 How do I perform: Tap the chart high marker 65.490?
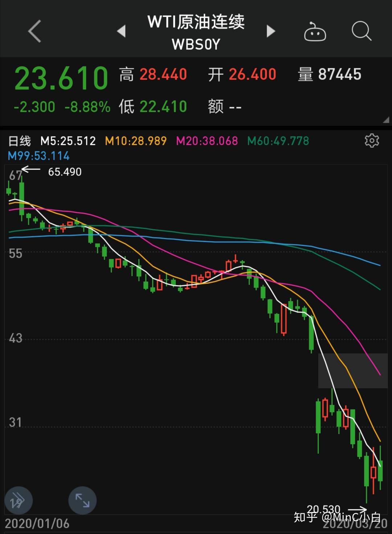(65, 172)
